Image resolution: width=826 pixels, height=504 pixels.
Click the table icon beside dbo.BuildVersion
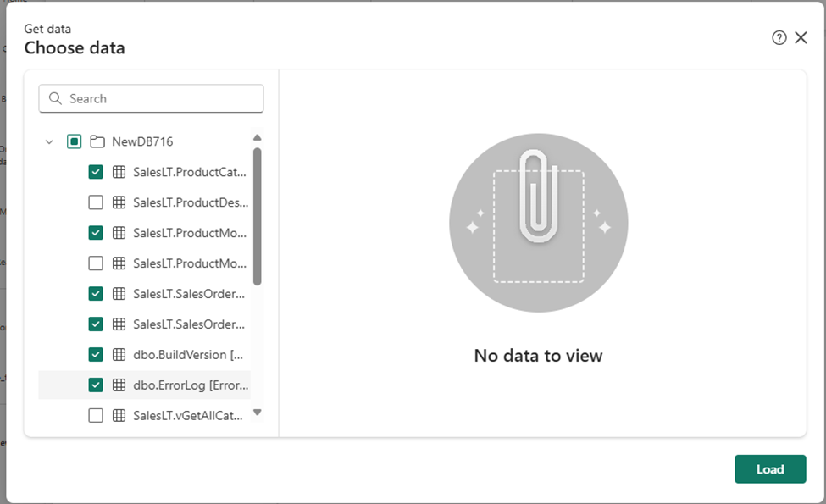point(118,354)
